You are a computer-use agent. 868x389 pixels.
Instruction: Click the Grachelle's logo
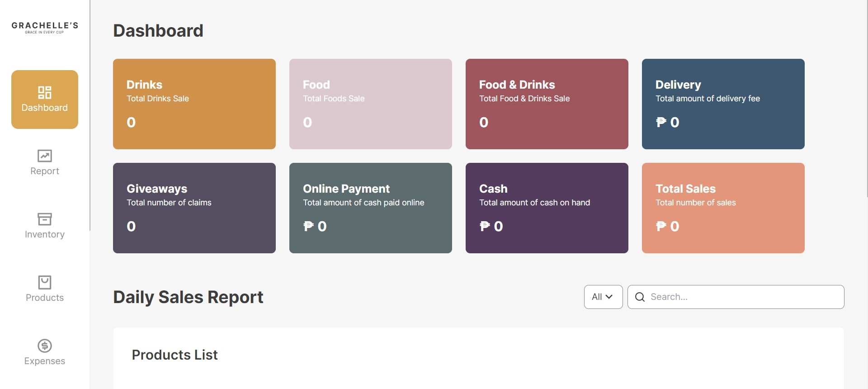pos(45,28)
